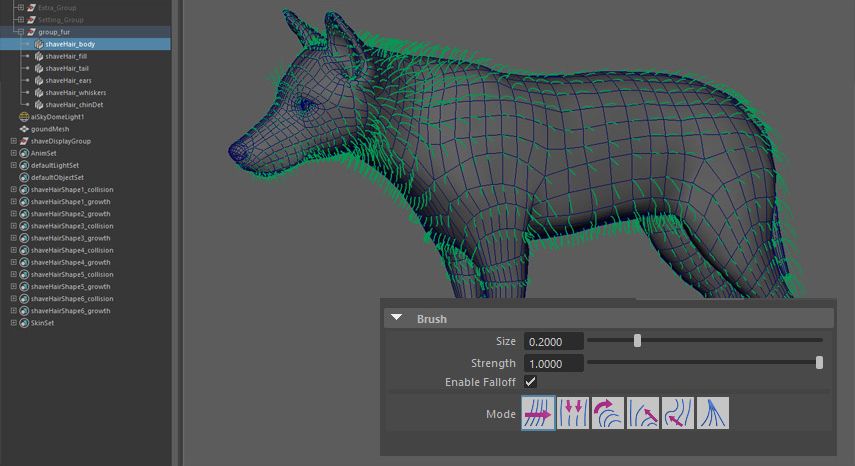Screen dimensions: 855x466
Task: Click the brush Size slider handle
Action: click(x=638, y=341)
